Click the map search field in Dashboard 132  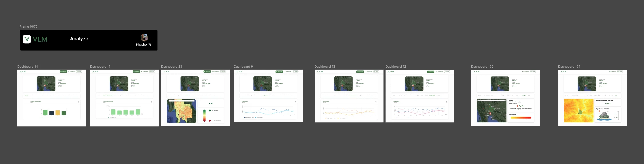point(491,101)
